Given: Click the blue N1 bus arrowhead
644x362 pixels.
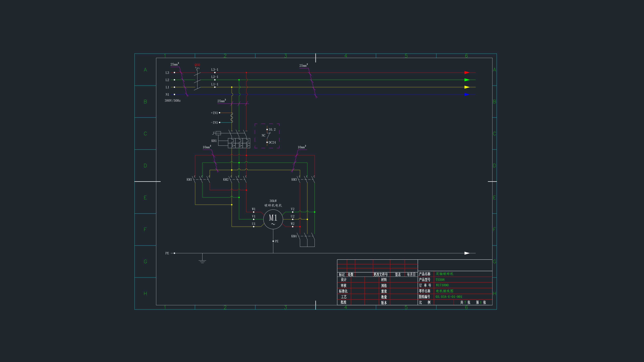Looking at the screenshot, I should pyautogui.click(x=467, y=94).
